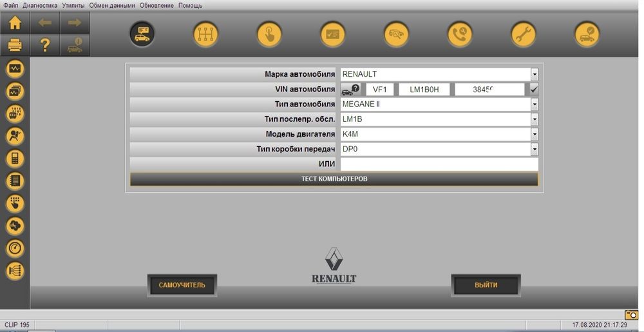Expand the Марка автомобиля RENAULT dropdown
The image size is (644, 332).
pos(535,74)
